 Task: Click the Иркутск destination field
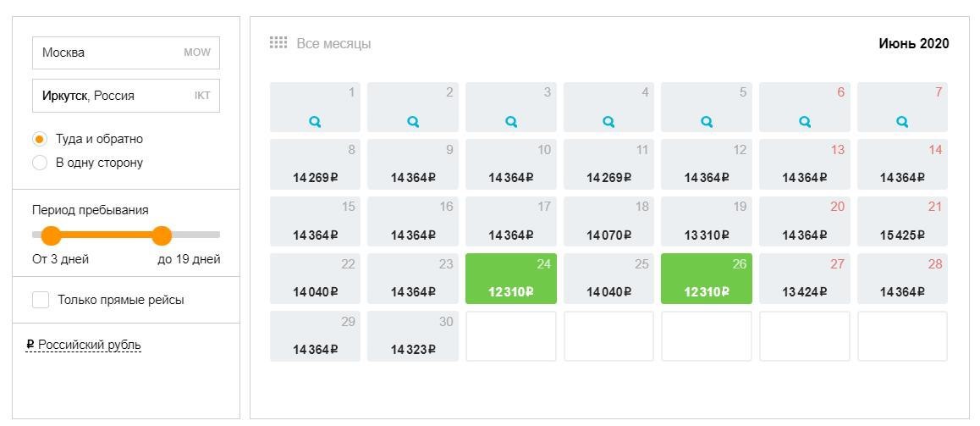click(125, 96)
